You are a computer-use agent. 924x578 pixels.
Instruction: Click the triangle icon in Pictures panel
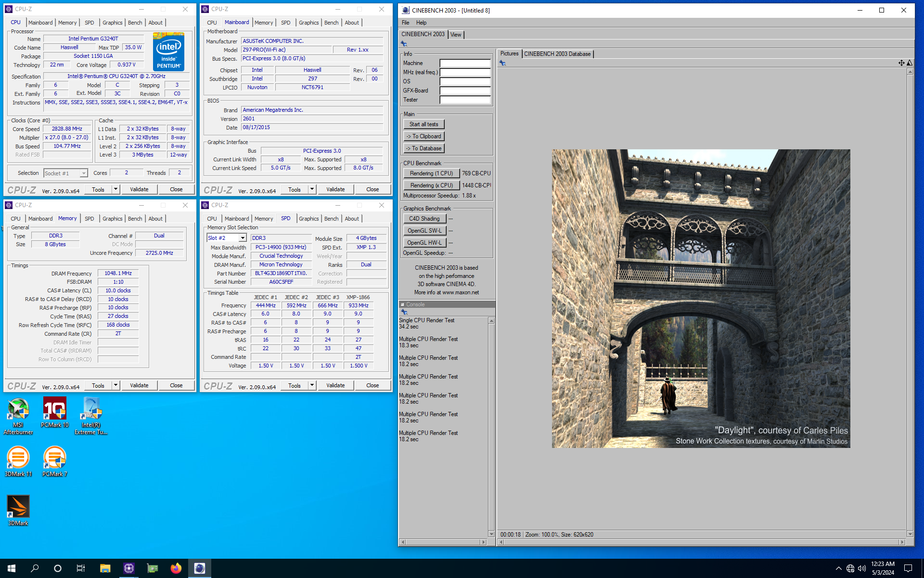tap(910, 63)
